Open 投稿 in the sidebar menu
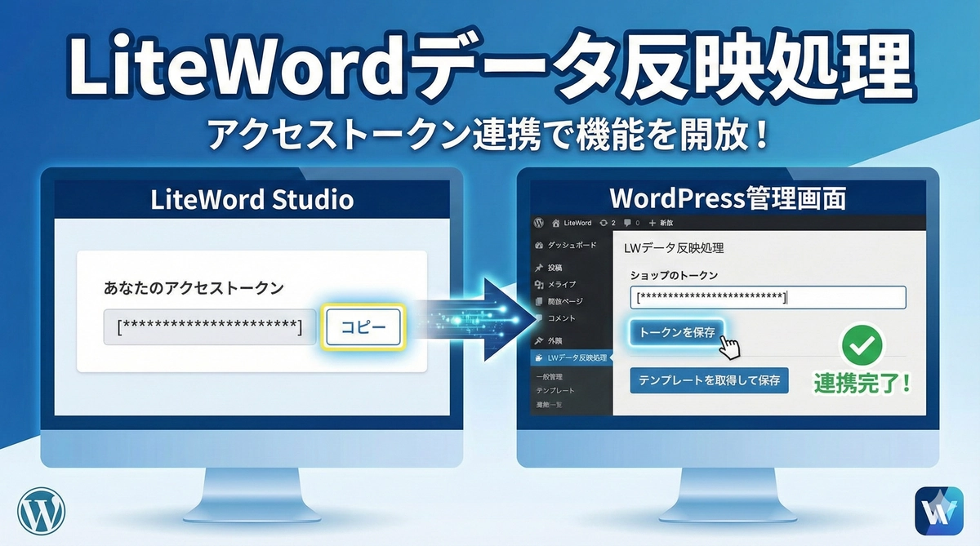This screenshot has height=546, width=980. (x=555, y=268)
